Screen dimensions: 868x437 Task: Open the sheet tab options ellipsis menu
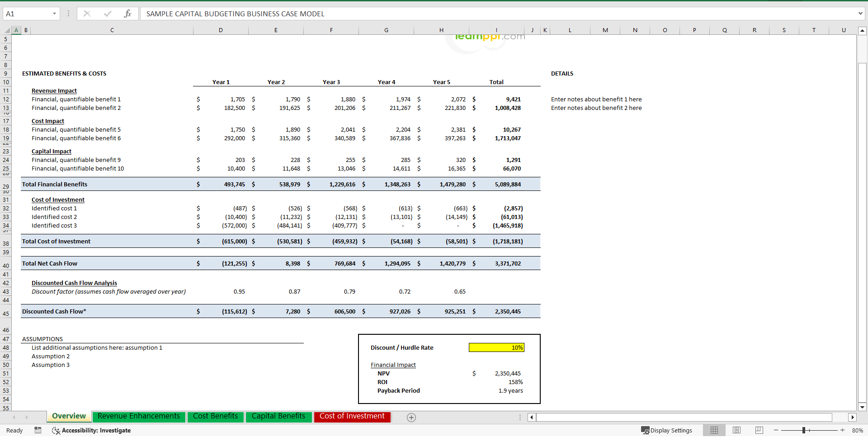tap(519, 417)
